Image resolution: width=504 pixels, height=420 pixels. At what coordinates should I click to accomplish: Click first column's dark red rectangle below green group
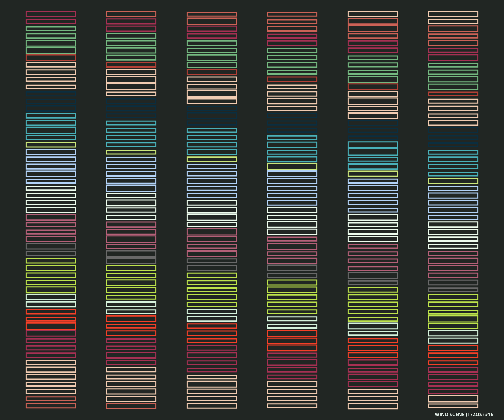[51, 58]
